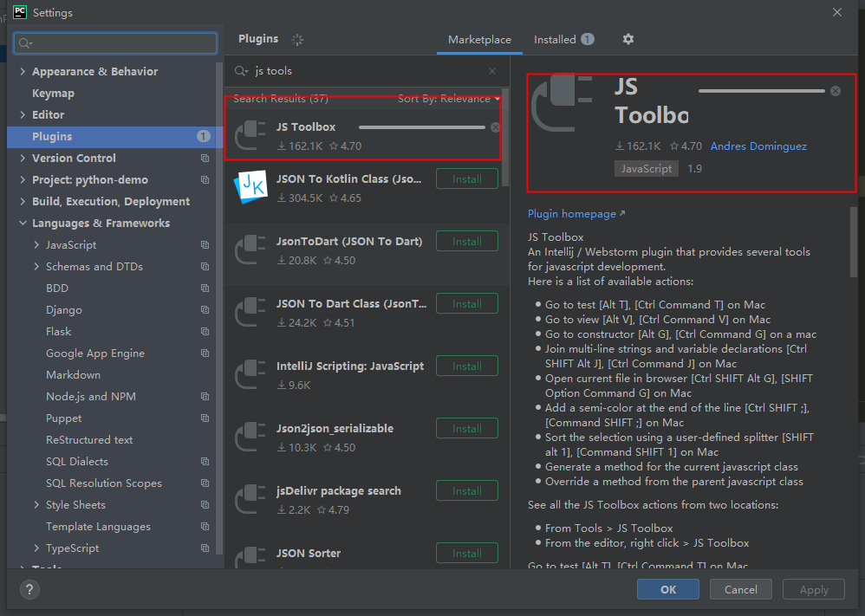Click the project-scope icon beside TypeScript

tap(205, 548)
